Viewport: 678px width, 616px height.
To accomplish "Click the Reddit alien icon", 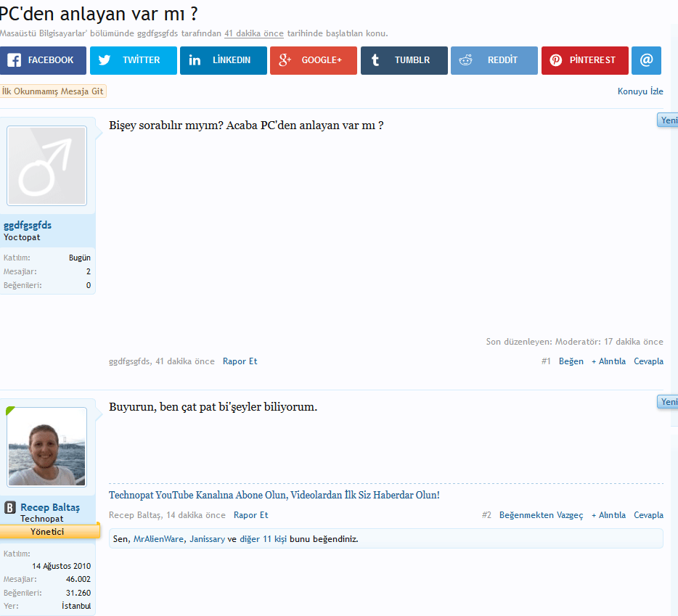I will tap(465, 60).
